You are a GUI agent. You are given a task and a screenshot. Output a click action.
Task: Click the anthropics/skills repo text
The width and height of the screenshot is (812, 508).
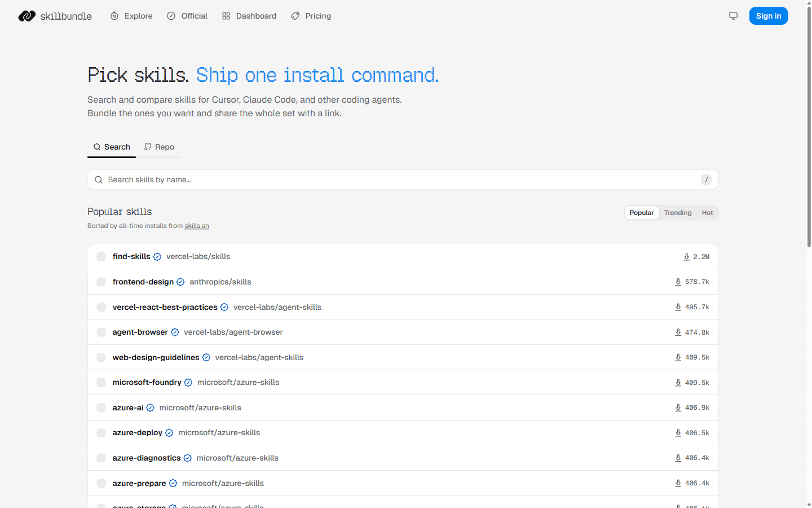(x=220, y=282)
